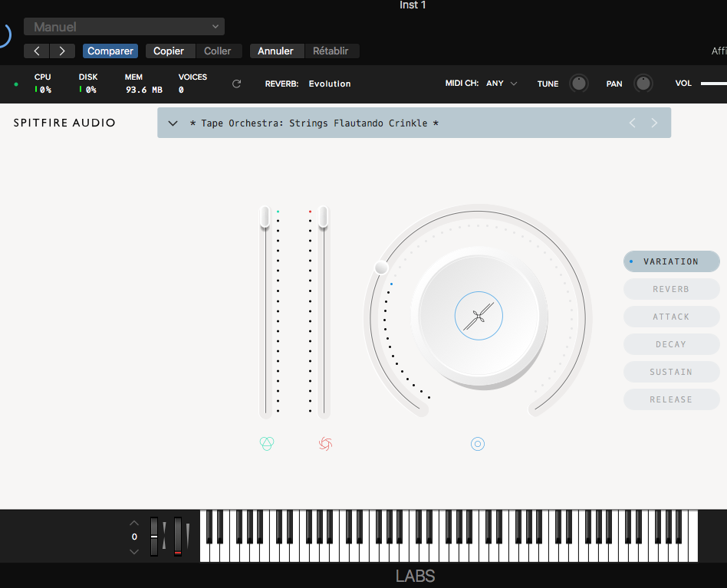
Task: Click the Inst 1 window title
Action: click(413, 5)
